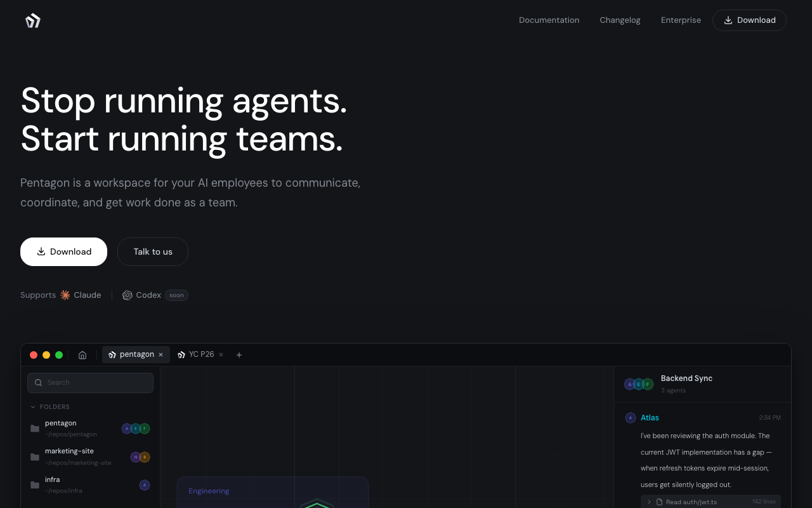Open the infra folder row

90,485
